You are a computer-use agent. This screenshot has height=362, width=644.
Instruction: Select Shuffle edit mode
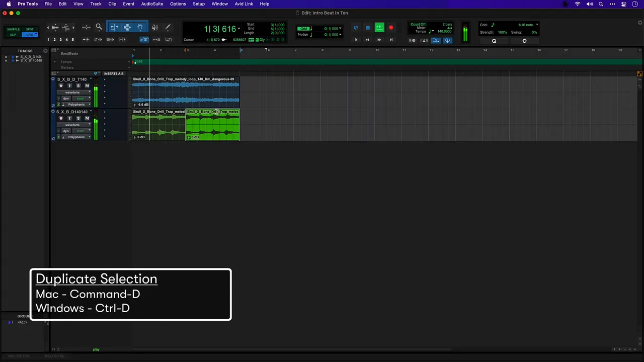click(14, 29)
